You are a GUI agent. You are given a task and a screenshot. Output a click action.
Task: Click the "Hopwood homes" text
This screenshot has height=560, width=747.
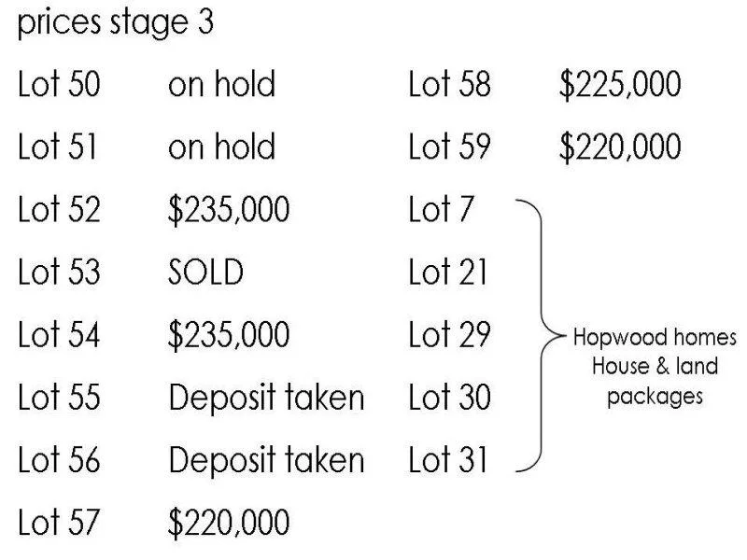point(655,337)
